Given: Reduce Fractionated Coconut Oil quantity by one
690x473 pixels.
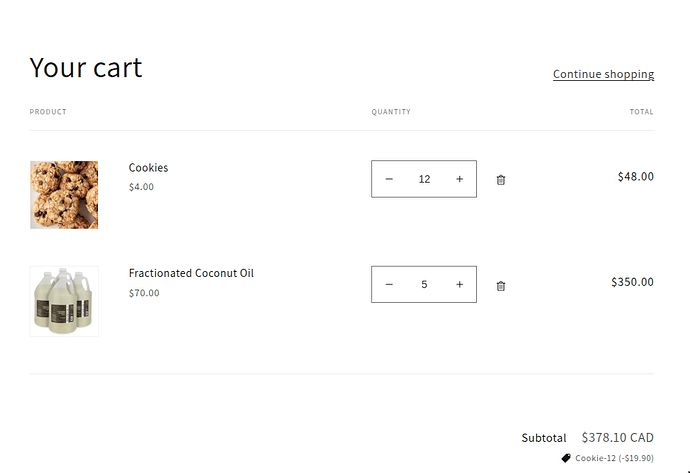Looking at the screenshot, I should [389, 285].
